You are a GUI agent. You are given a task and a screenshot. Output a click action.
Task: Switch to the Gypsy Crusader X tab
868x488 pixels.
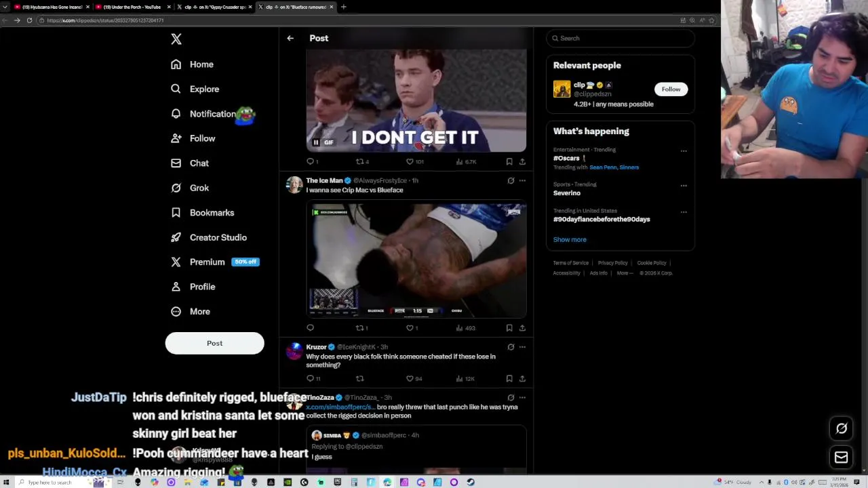click(214, 7)
